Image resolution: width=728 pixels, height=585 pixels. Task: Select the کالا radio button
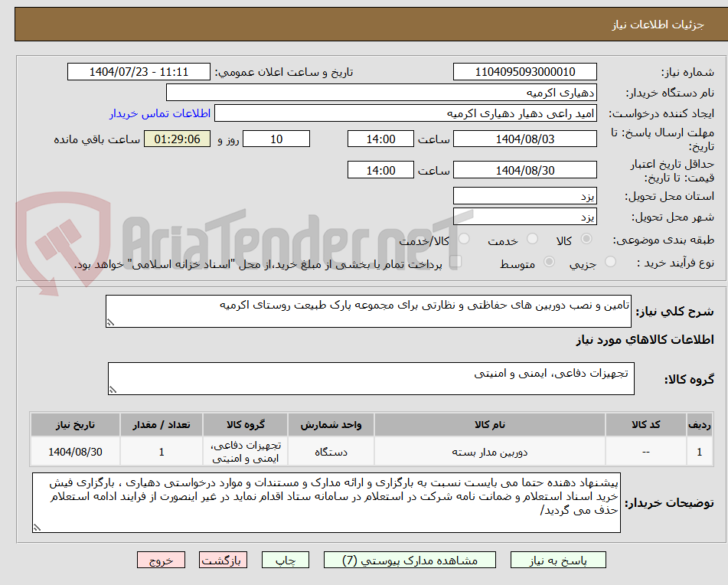586,239
